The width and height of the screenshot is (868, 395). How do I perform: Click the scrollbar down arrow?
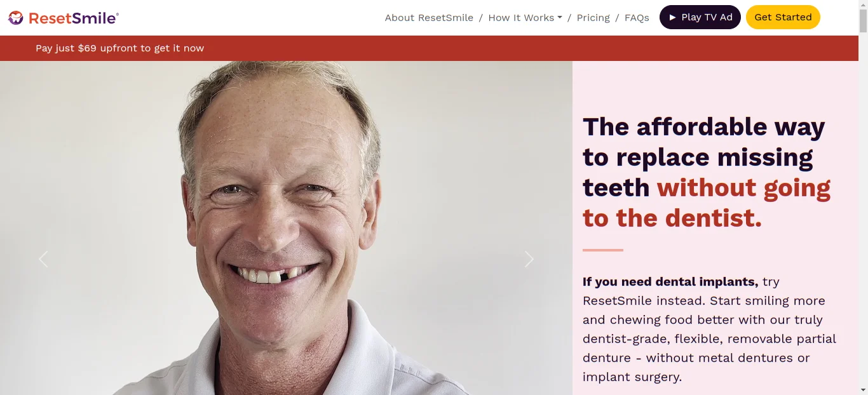[863, 390]
